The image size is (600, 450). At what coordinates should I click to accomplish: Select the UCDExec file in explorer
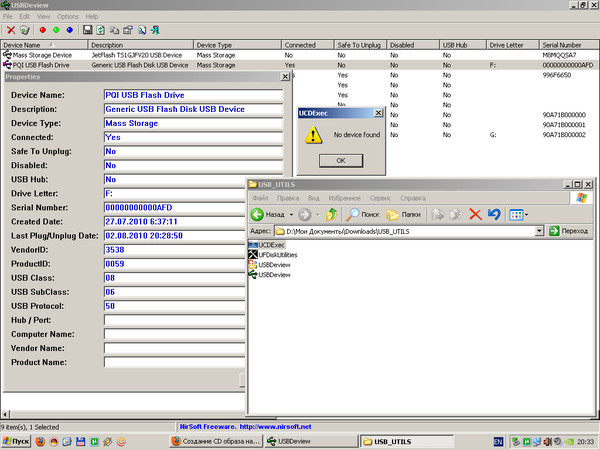point(267,245)
